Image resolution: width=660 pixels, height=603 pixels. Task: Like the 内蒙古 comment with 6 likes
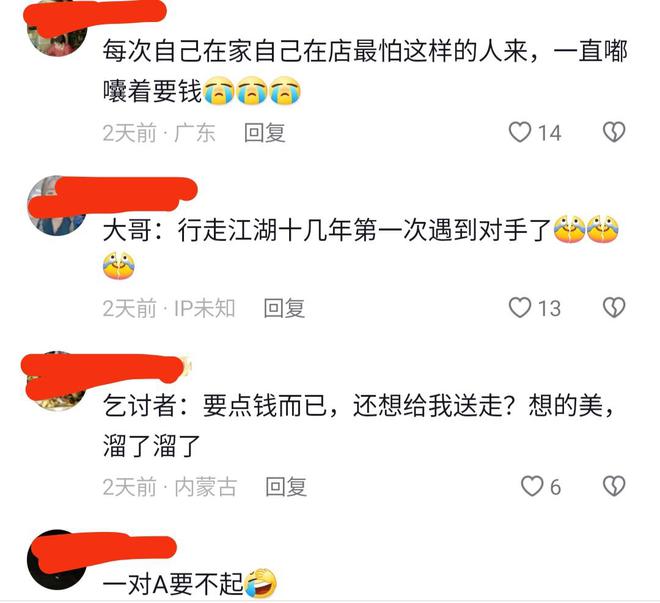pos(532,486)
